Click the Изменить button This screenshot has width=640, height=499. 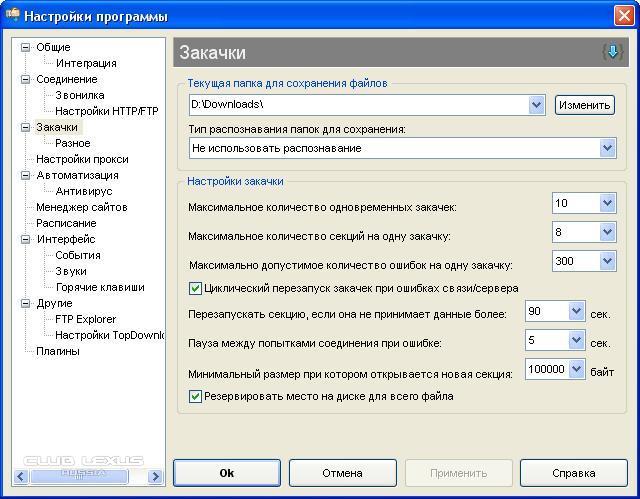(x=584, y=105)
